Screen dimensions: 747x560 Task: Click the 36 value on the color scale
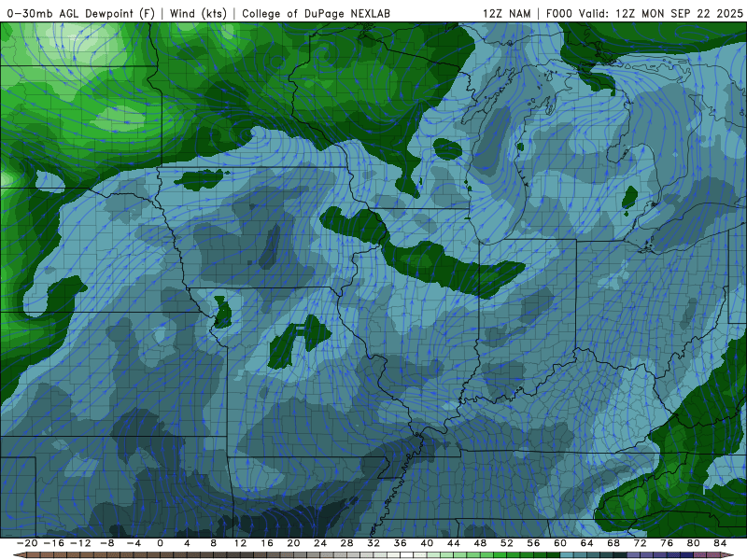click(401, 543)
